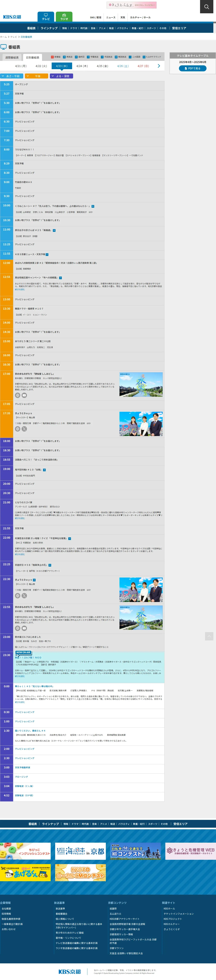This screenshot has height=980, width=216.
Task: Open the X icon for 22:30 きょうとDays
Action: (x=24, y=596)
